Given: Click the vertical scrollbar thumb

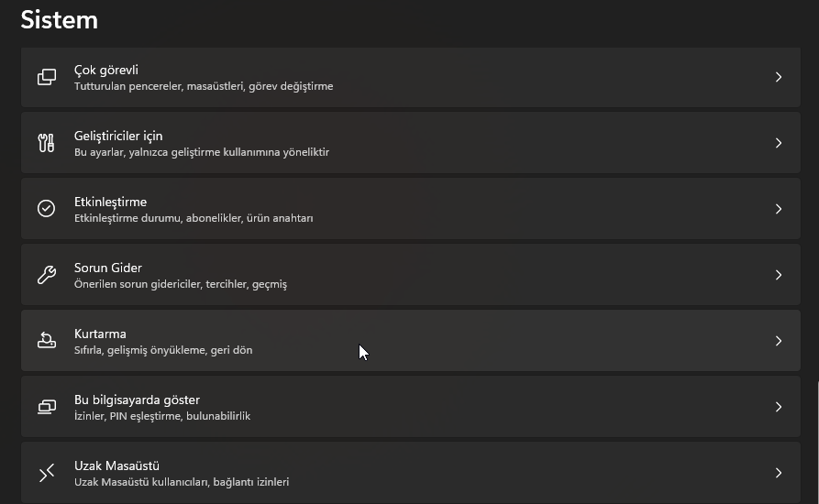Looking at the screenshot, I should 817,443.
